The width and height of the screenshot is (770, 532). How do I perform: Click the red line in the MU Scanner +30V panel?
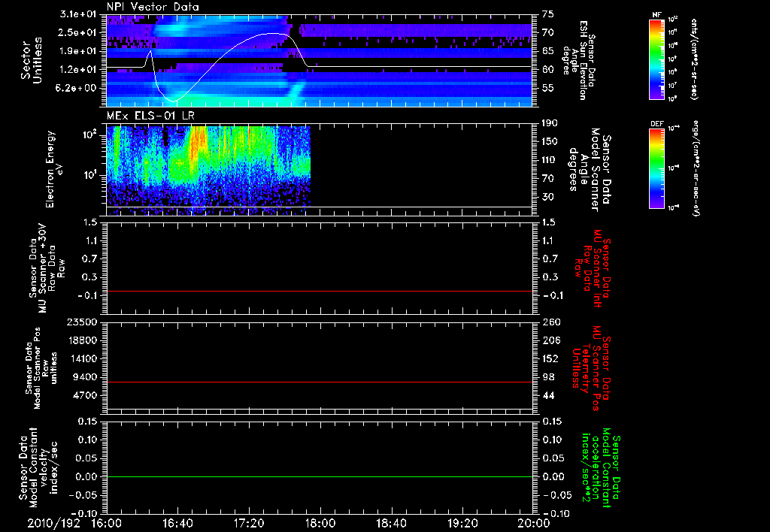[x=320, y=291]
